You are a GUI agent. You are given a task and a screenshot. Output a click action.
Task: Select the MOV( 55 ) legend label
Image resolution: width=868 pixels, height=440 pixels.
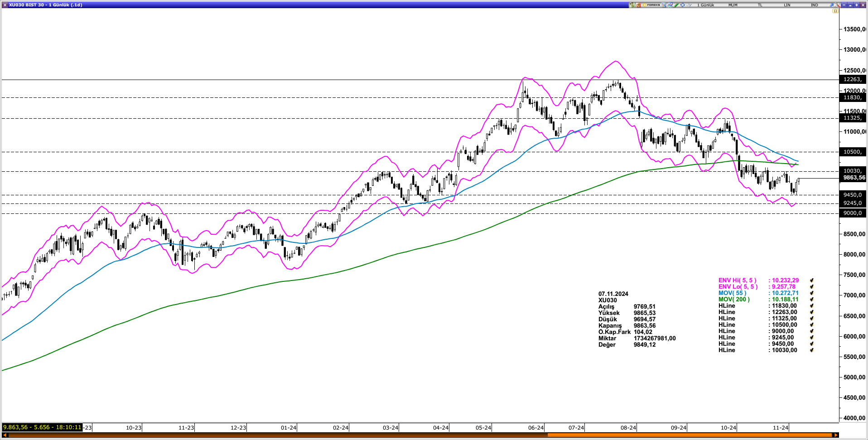point(732,293)
